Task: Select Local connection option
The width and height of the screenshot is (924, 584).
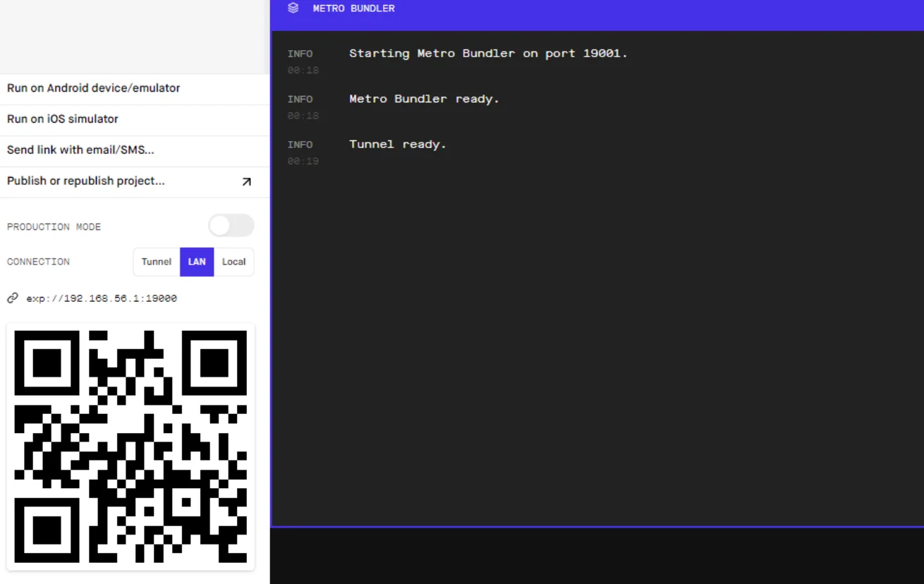Action: click(x=233, y=262)
